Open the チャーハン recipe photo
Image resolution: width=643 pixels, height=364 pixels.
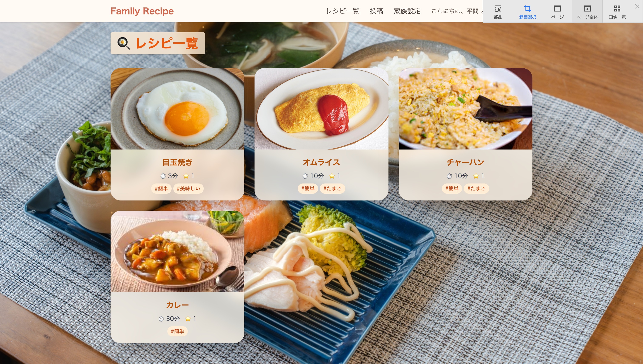[x=465, y=109]
